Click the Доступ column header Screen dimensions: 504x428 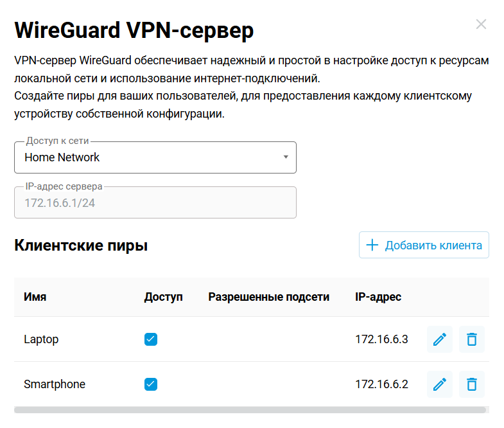[164, 297]
